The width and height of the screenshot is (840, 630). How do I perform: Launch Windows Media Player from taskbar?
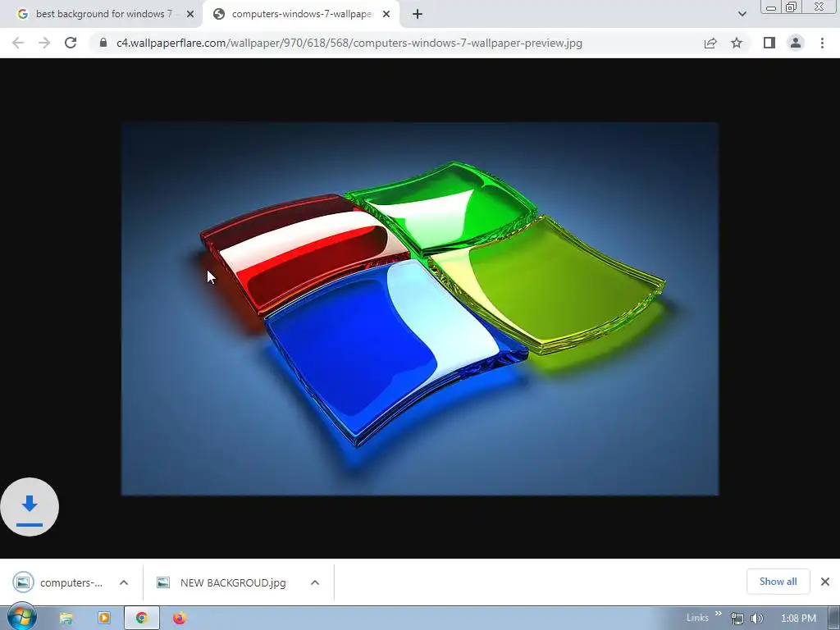click(x=104, y=619)
